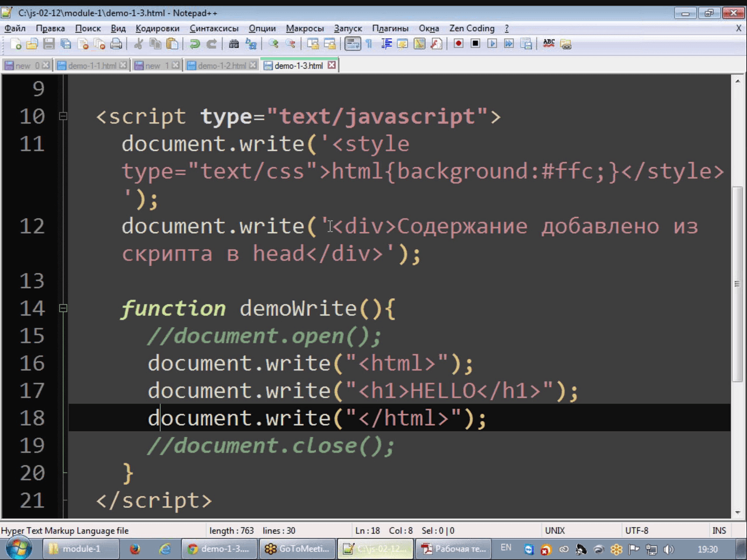Click the scrollbar down arrow in the editor
Viewport: 747px width, 560px height.
737,512
